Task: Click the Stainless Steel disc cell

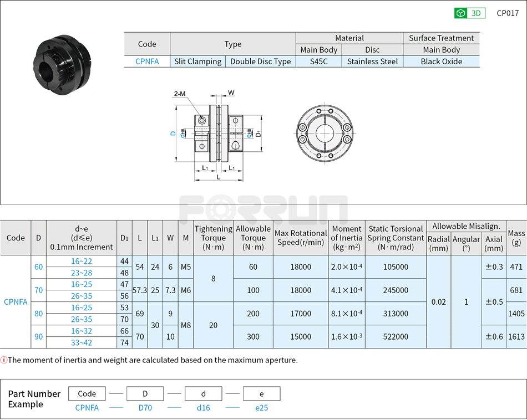Action: [x=372, y=62]
